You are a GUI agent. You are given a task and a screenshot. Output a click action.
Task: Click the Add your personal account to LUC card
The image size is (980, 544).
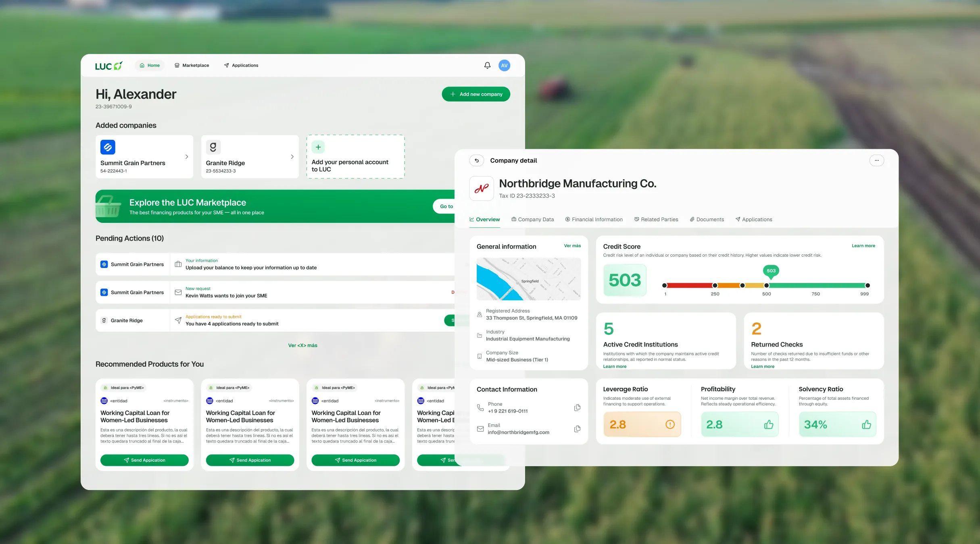pyautogui.click(x=356, y=157)
